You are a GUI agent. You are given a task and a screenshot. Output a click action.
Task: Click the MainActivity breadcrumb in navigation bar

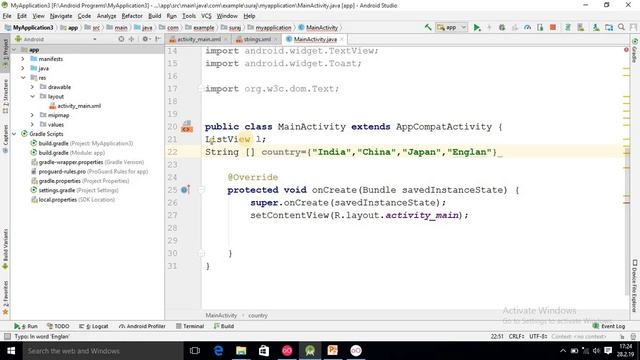click(x=318, y=27)
